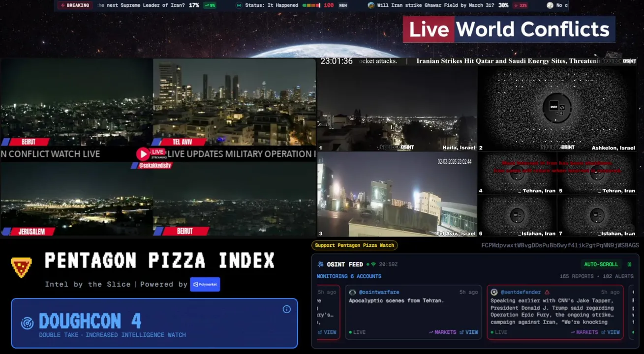This screenshot has height=354, width=644.
Task: Click the colored status meter bar
Action: [311, 5]
